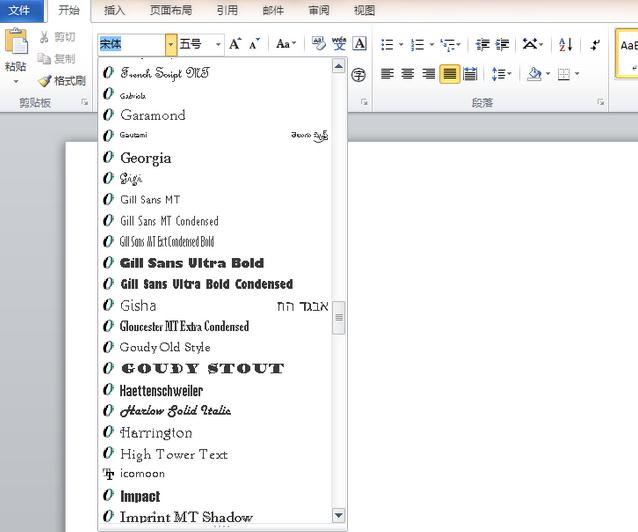Toggle Center paragraph alignment
The height and width of the screenshot is (532, 638).
[x=408, y=74]
